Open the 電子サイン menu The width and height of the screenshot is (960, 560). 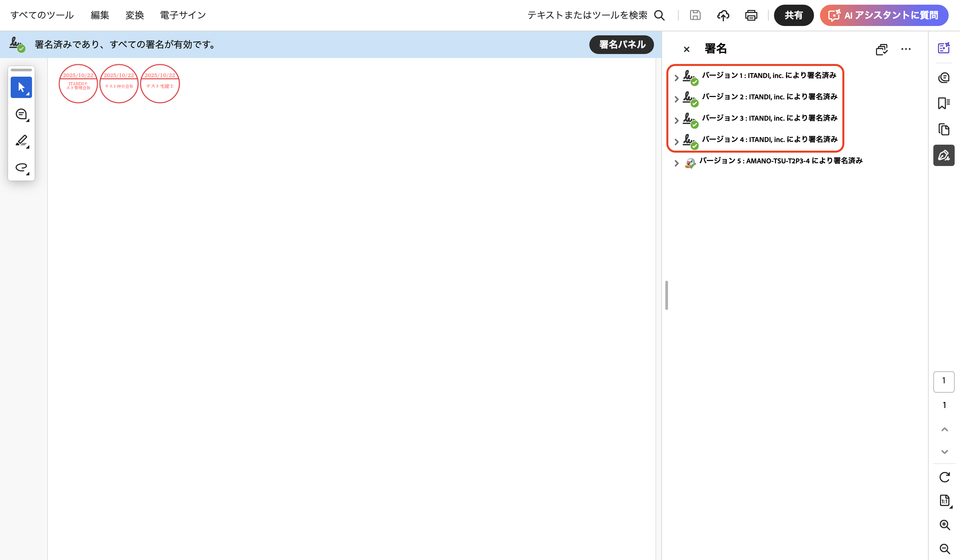click(183, 15)
